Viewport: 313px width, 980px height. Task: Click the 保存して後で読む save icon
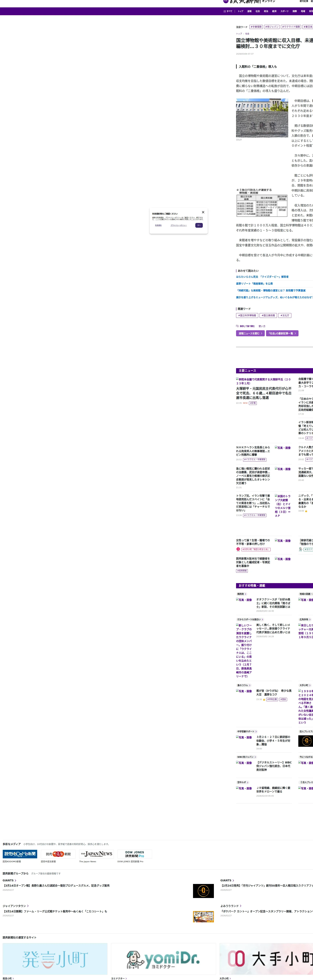[x=237, y=326]
